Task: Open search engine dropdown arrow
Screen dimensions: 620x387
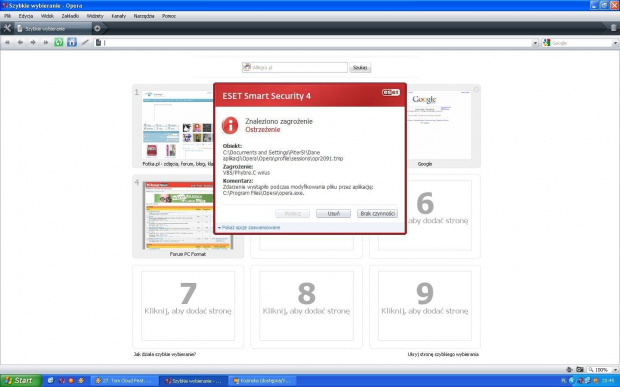Action: pos(615,43)
